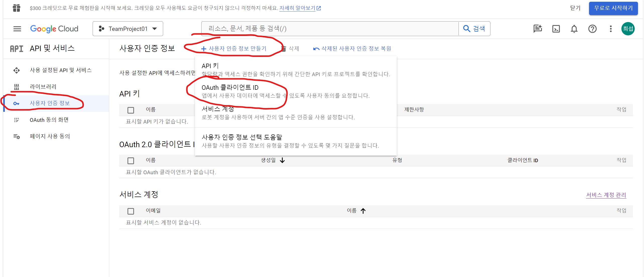Click the green user account avatar
644x277 pixels.
628,29
